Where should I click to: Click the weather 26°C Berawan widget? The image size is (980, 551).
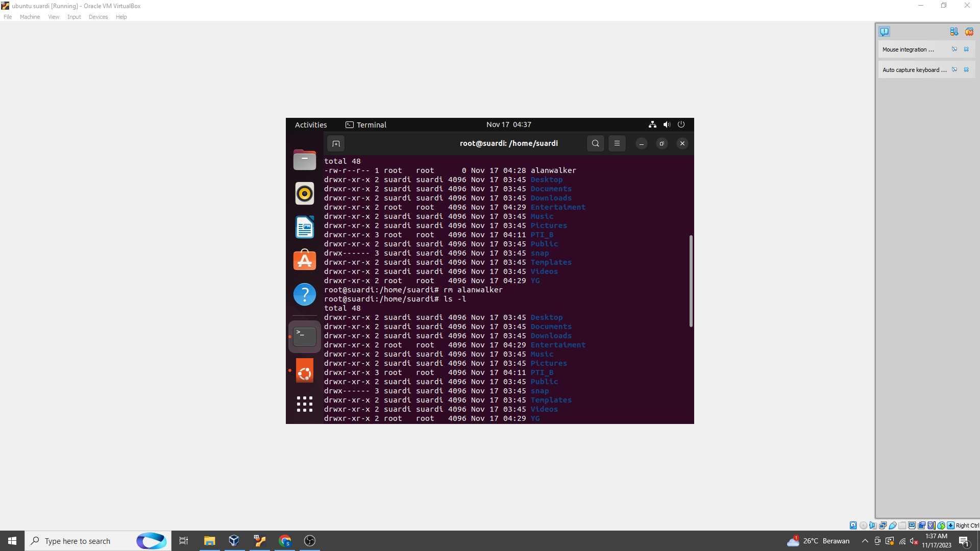[818, 541]
